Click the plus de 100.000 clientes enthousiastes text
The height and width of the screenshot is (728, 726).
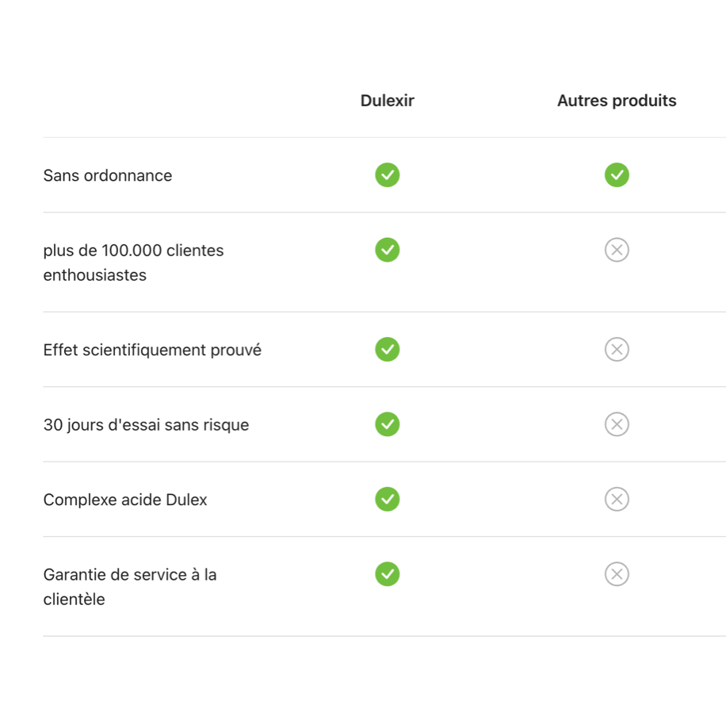pos(134,262)
